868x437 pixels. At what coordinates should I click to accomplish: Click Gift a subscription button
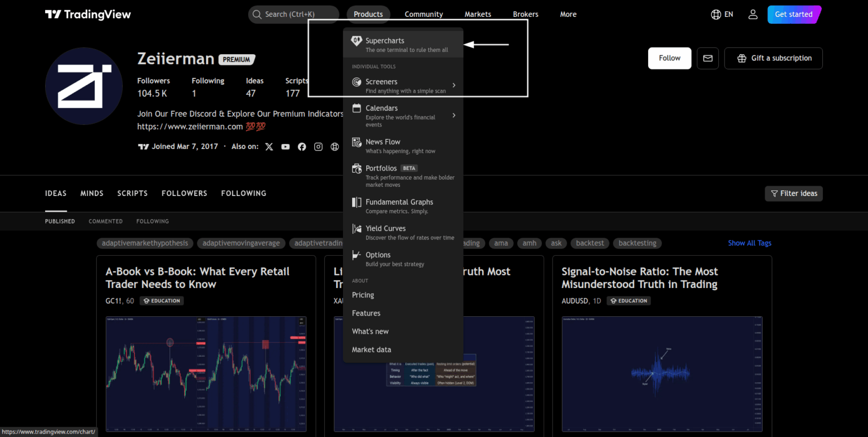point(774,58)
